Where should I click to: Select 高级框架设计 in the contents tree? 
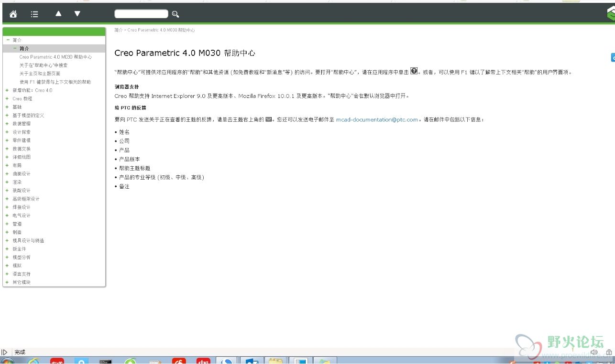(x=26, y=199)
